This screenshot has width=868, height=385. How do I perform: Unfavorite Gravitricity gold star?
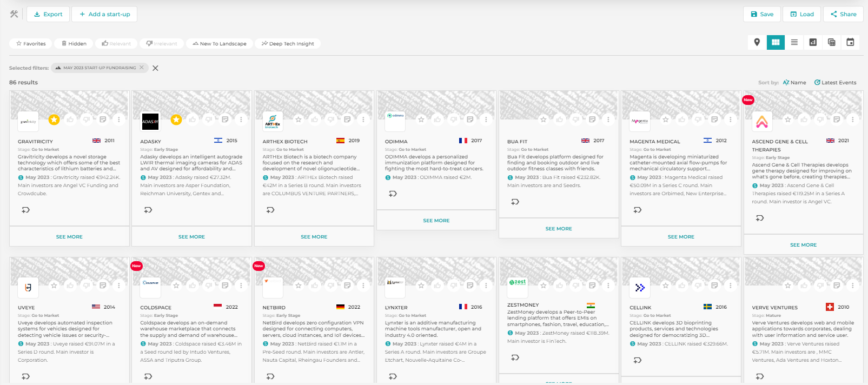[54, 120]
